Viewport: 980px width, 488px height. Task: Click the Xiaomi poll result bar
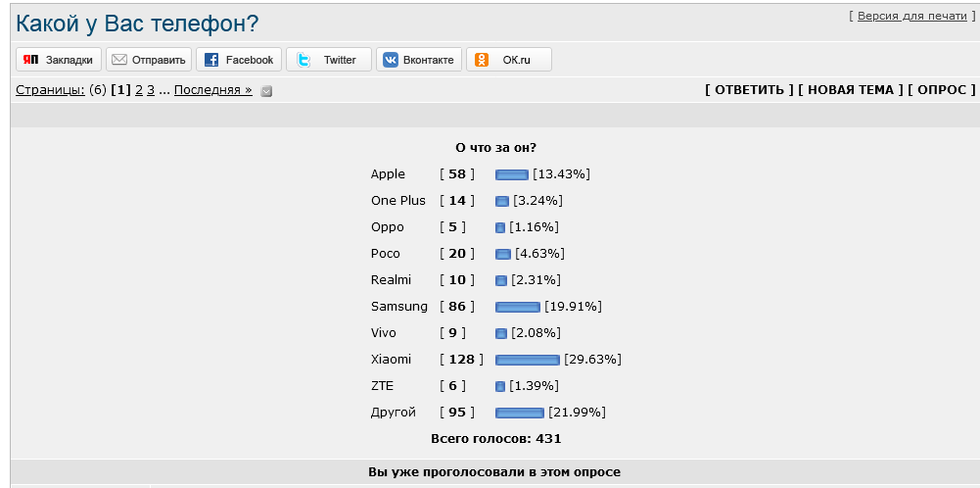[x=528, y=360]
